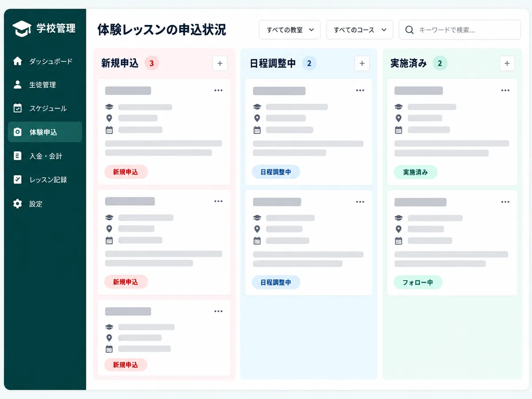Open more menu on third 新規申込 card

[218, 311]
